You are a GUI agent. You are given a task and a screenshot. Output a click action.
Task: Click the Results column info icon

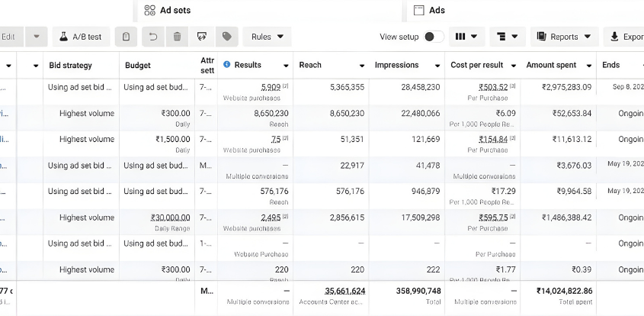point(227,65)
